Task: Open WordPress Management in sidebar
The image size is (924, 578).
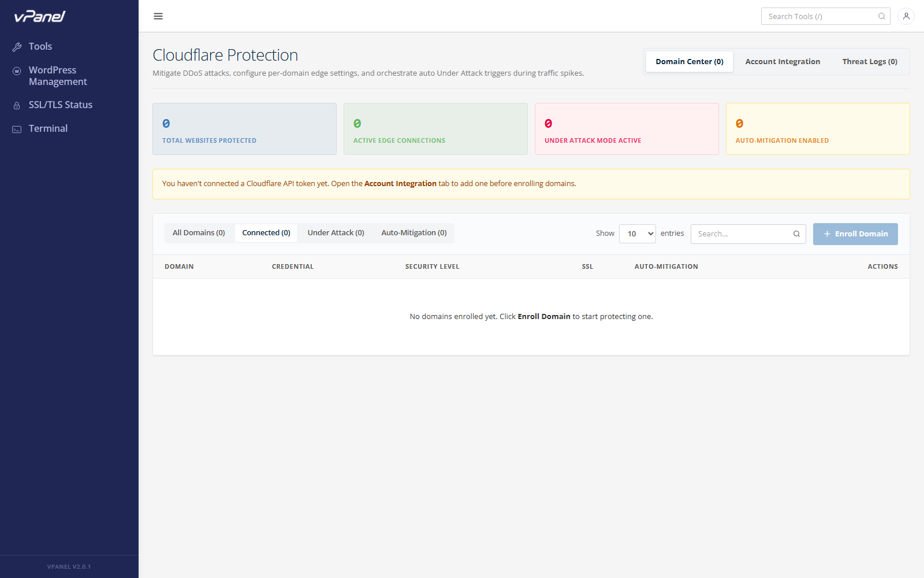Action: pos(58,76)
